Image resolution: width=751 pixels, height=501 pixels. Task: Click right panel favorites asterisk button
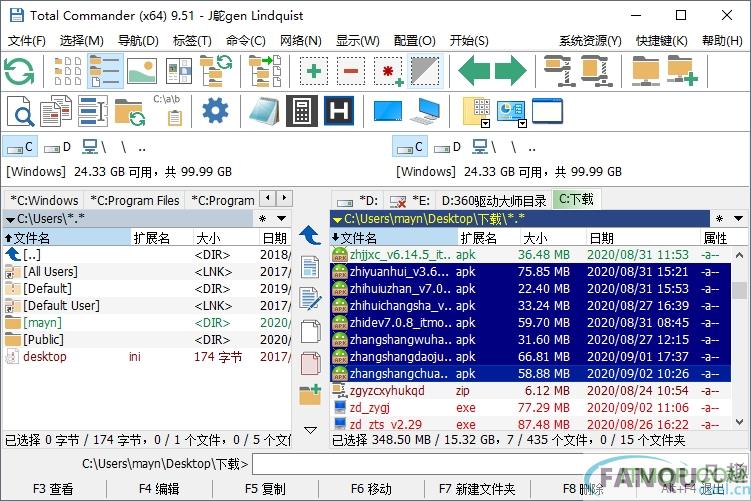click(719, 219)
